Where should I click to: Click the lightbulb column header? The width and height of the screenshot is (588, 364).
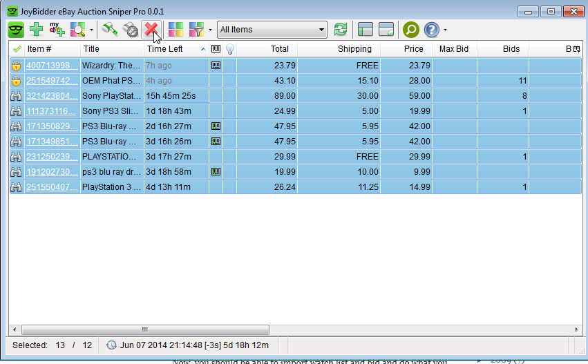(x=230, y=49)
